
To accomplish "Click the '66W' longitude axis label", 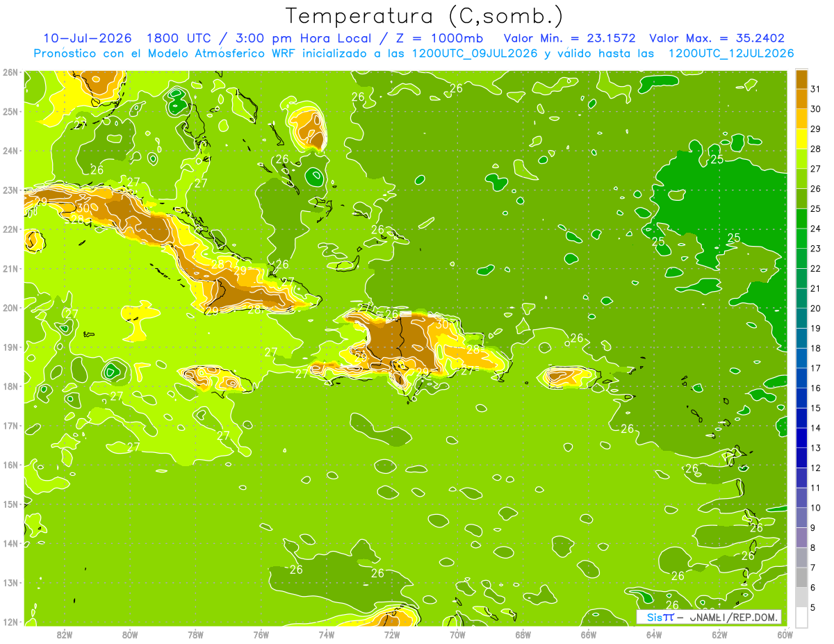I will (x=589, y=634).
